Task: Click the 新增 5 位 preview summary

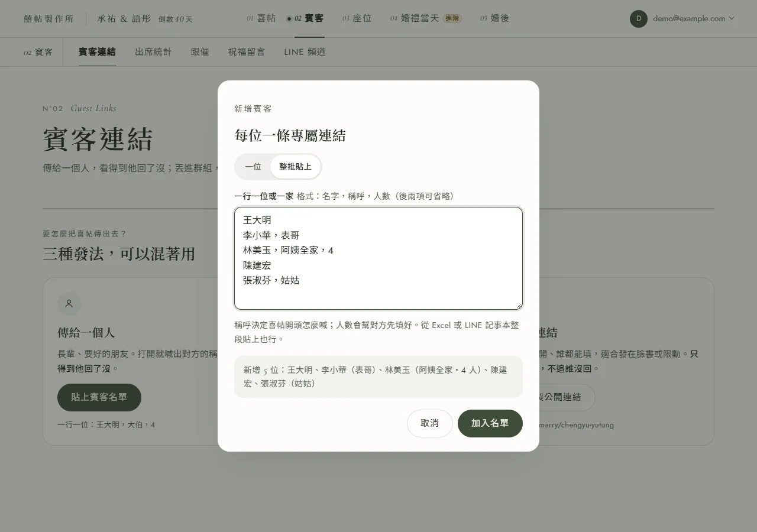Action: coord(378,377)
